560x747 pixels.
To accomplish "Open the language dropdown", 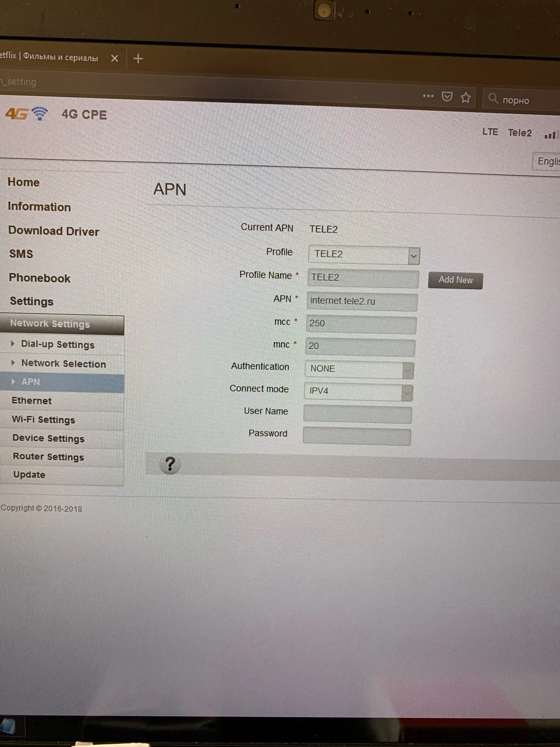I will [546, 161].
